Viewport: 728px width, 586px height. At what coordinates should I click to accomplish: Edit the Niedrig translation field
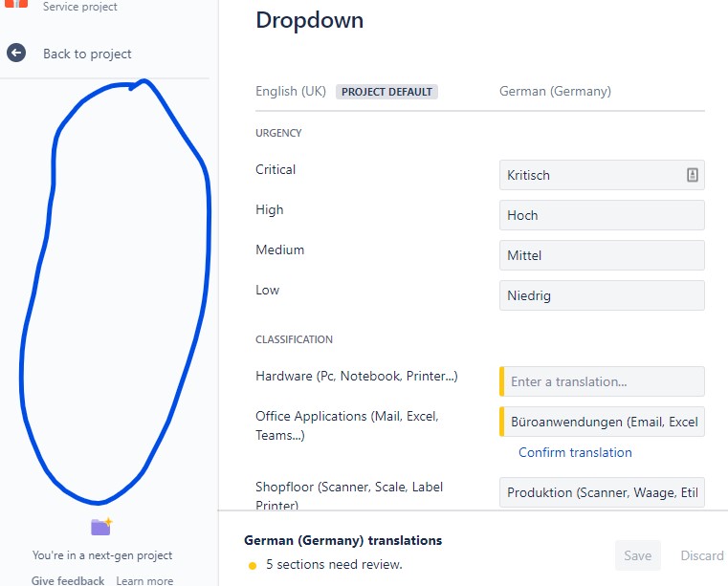click(x=602, y=295)
